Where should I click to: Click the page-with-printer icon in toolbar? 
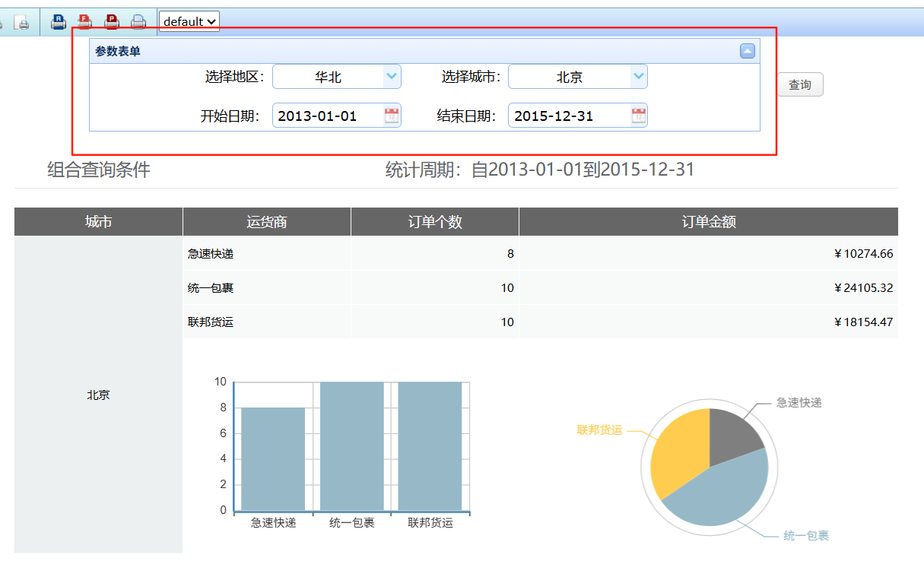(x=22, y=23)
